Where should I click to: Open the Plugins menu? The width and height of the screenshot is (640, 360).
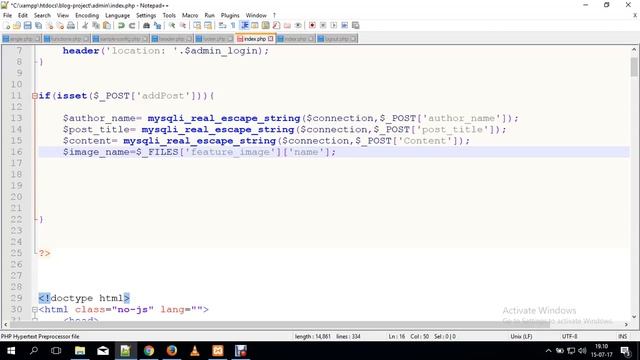[x=230, y=15]
